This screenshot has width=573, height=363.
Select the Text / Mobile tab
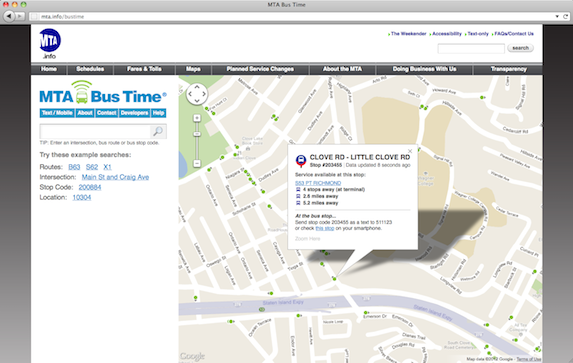[57, 113]
